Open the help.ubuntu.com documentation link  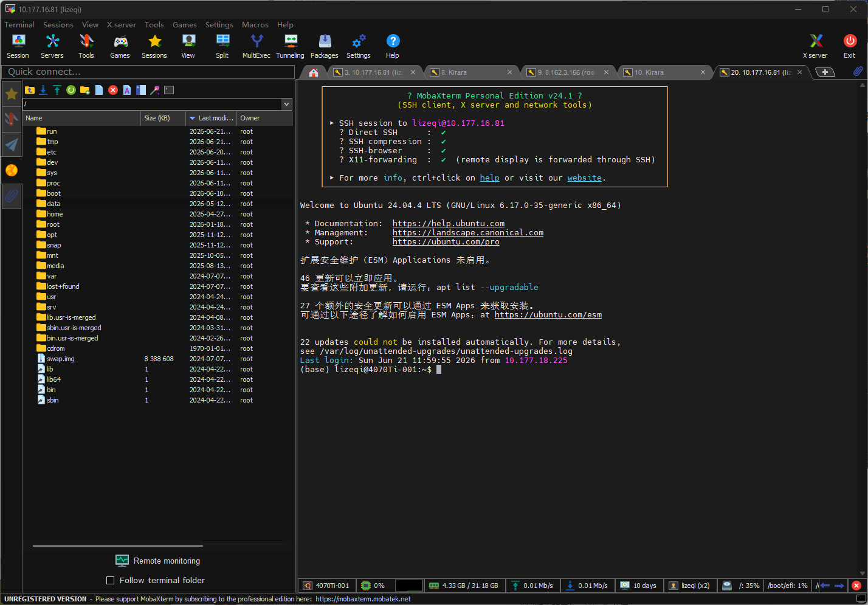coord(449,224)
